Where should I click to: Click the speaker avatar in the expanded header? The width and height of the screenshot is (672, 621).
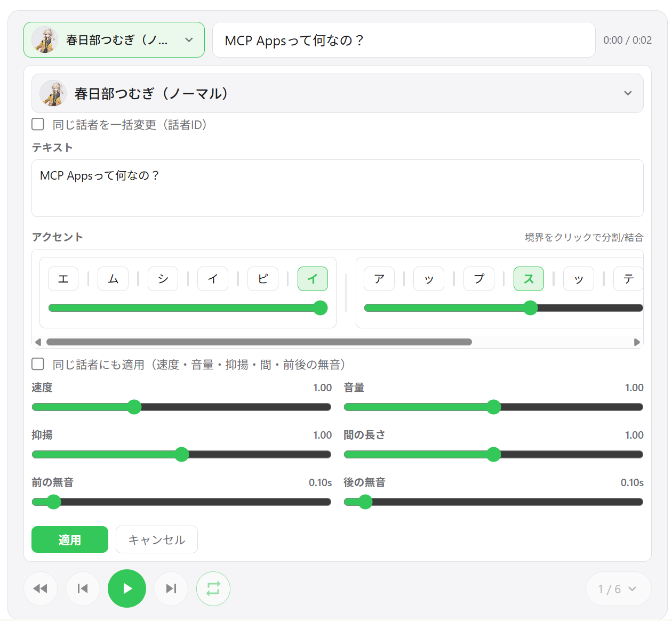click(x=53, y=93)
